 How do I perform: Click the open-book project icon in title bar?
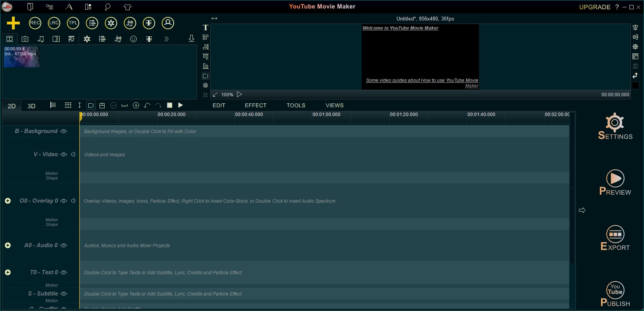pyautogui.click(x=30, y=7)
